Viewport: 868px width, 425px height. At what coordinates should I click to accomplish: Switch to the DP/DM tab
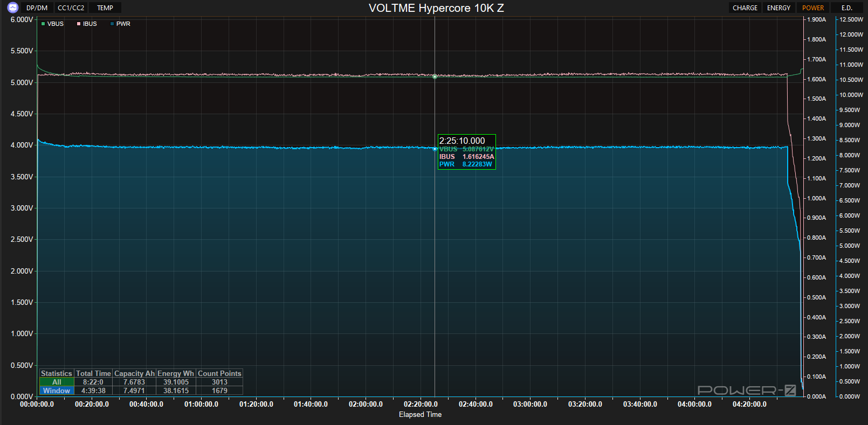pyautogui.click(x=37, y=8)
